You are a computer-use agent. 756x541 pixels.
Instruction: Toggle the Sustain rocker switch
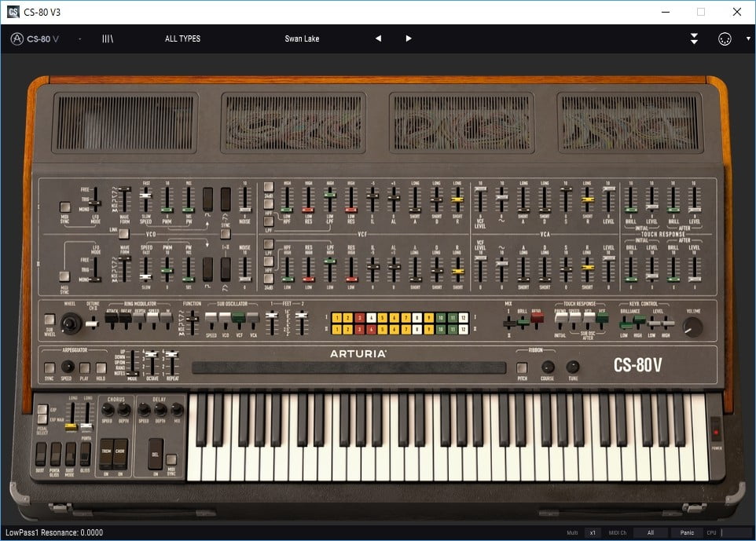click(x=41, y=454)
